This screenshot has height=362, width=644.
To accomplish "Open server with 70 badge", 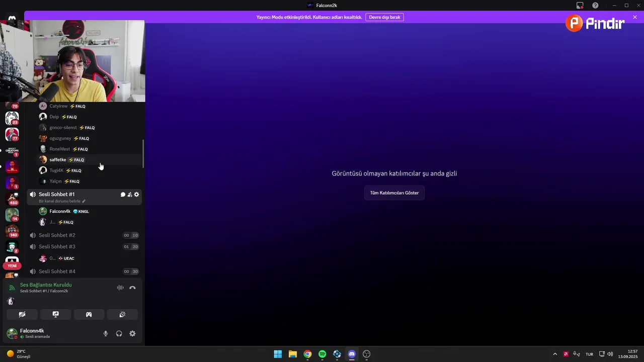I will pyautogui.click(x=12, y=104).
